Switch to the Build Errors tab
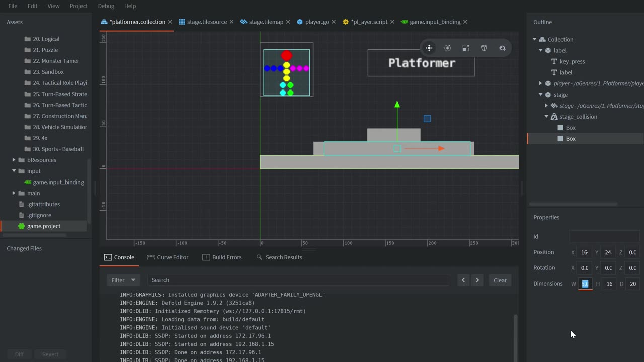Image resolution: width=644 pixels, height=362 pixels. coord(222,257)
